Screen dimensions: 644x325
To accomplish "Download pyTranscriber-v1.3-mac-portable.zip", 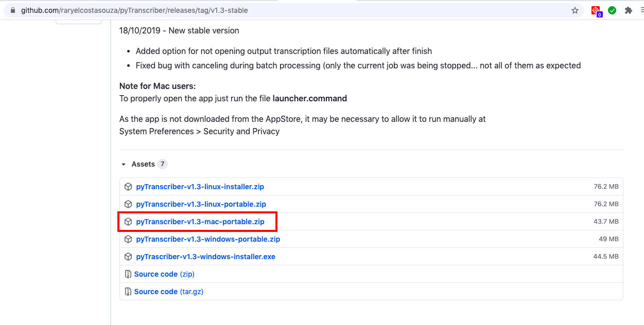I will [x=200, y=222].
